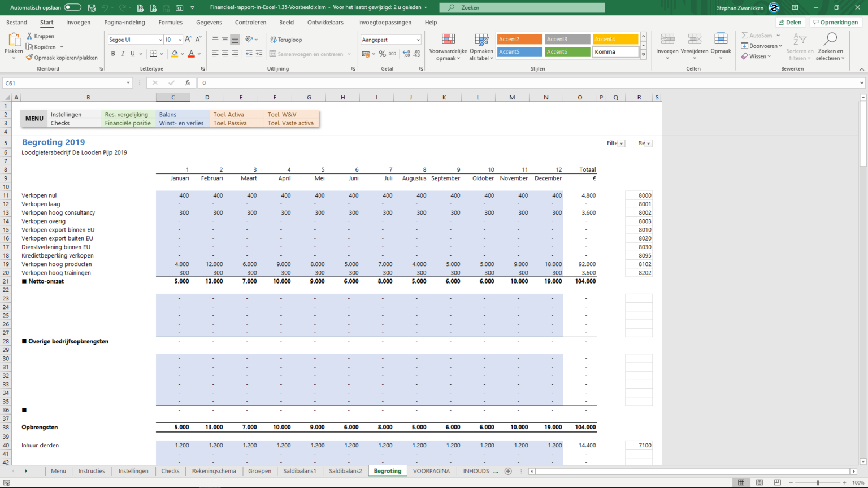Toggle underline formatting

131,53
